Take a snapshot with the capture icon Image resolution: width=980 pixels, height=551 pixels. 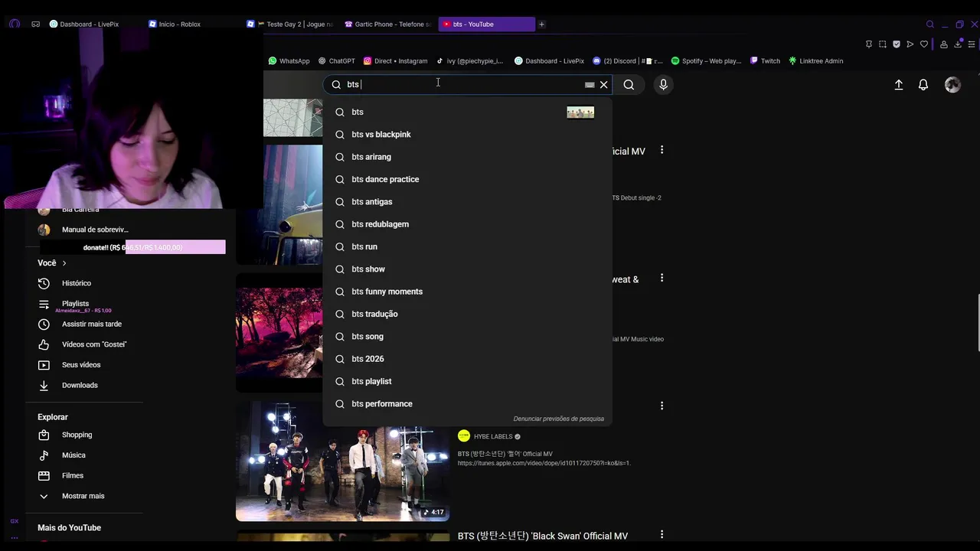pos(882,44)
